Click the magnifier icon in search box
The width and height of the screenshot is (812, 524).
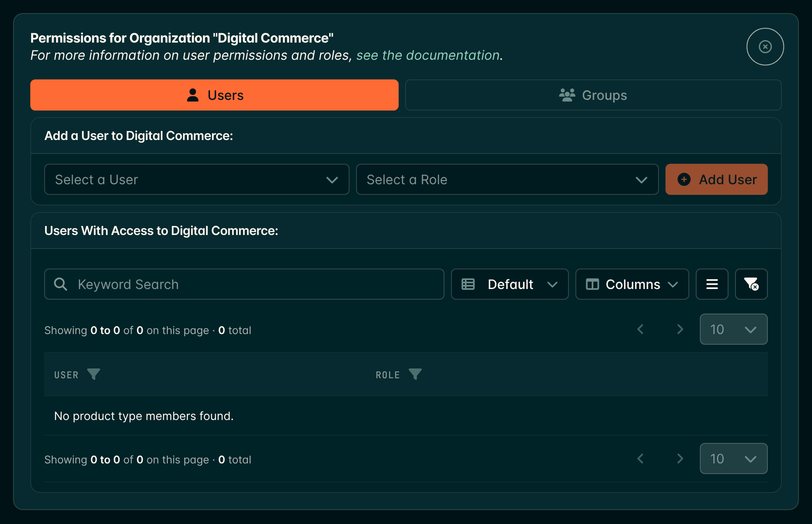point(61,284)
